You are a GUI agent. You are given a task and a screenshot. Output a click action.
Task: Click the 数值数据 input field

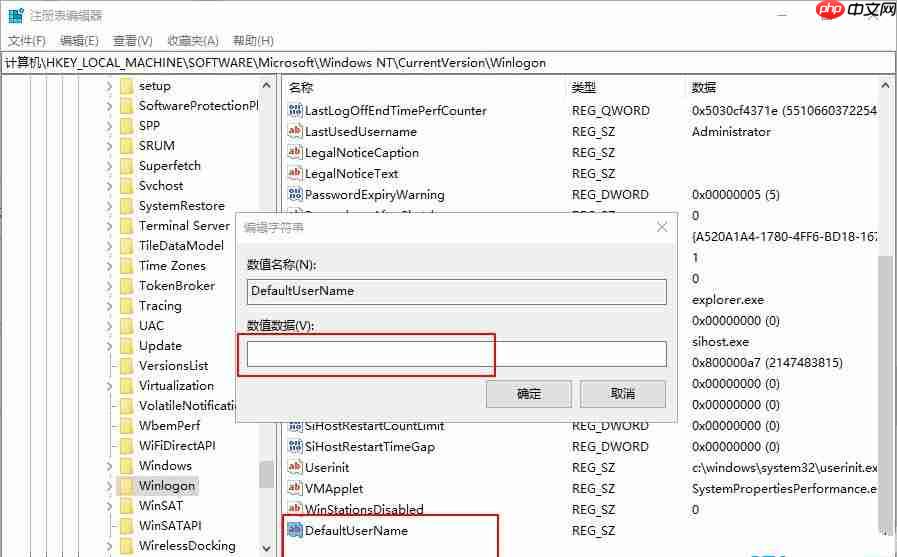coord(457,354)
